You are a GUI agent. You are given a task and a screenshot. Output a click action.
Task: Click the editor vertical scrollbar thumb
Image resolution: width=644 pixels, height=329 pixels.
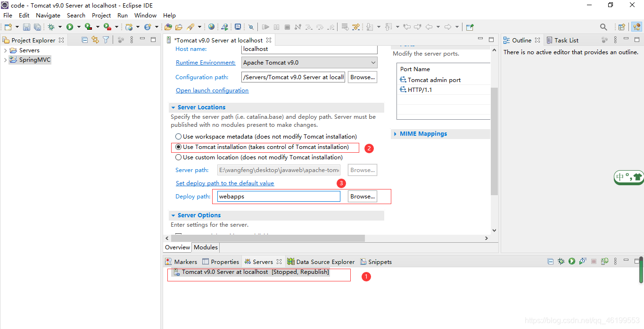(494, 141)
